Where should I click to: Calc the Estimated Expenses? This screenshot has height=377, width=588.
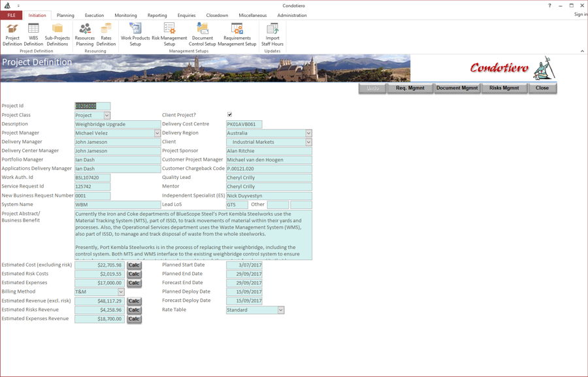coord(134,283)
